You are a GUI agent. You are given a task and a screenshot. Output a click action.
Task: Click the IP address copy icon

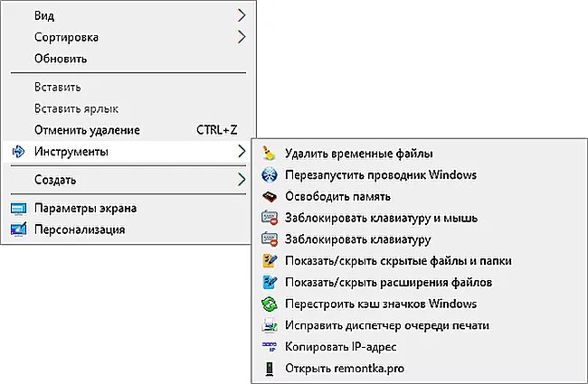(x=269, y=347)
